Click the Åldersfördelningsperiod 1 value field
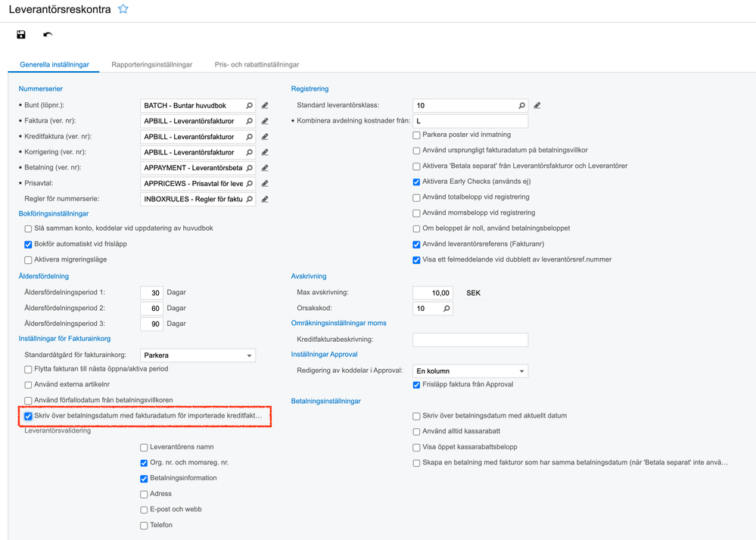Image resolution: width=756 pixels, height=540 pixels. (x=152, y=293)
